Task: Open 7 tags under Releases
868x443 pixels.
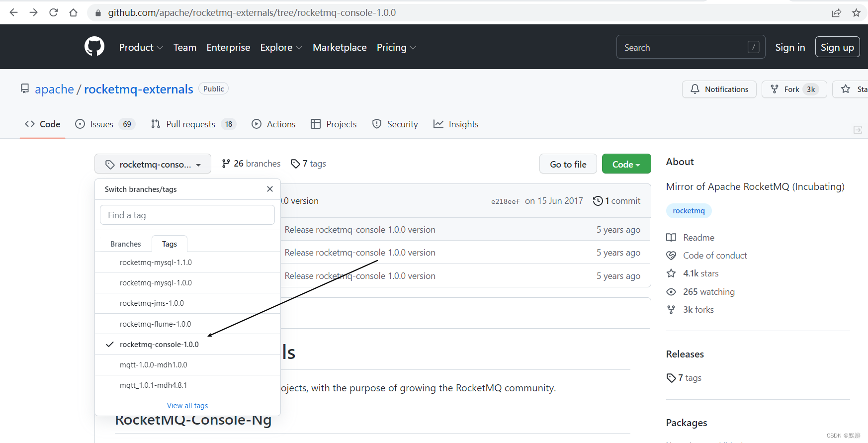Action: pos(684,378)
